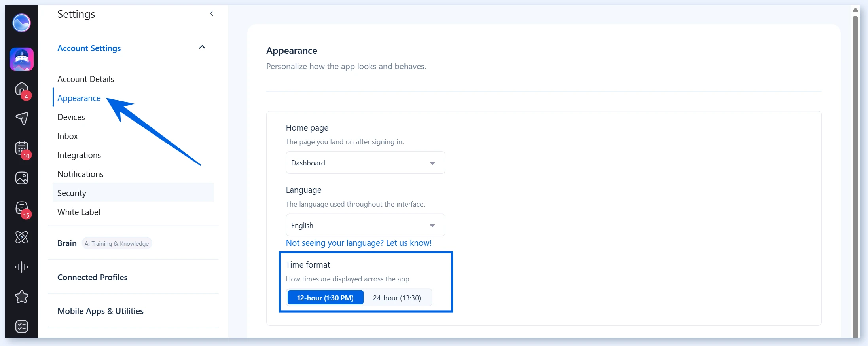Viewport: 868px width, 346px height.
Task: Collapse the Account Settings section chevron
Action: [x=202, y=47]
